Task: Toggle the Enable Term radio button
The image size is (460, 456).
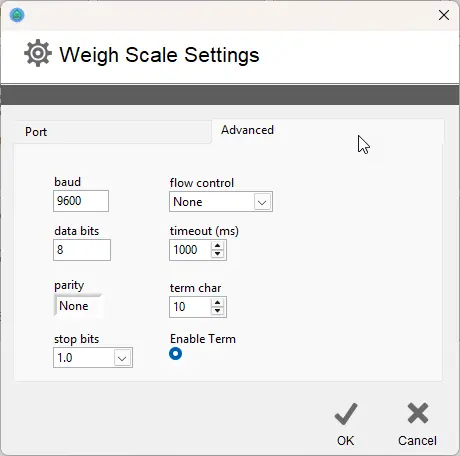Action: [176, 354]
